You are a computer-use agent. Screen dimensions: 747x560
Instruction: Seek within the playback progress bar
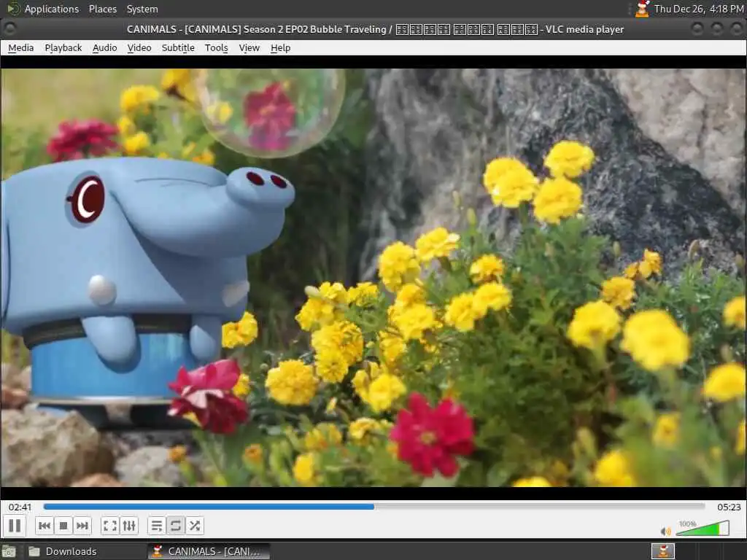374,507
